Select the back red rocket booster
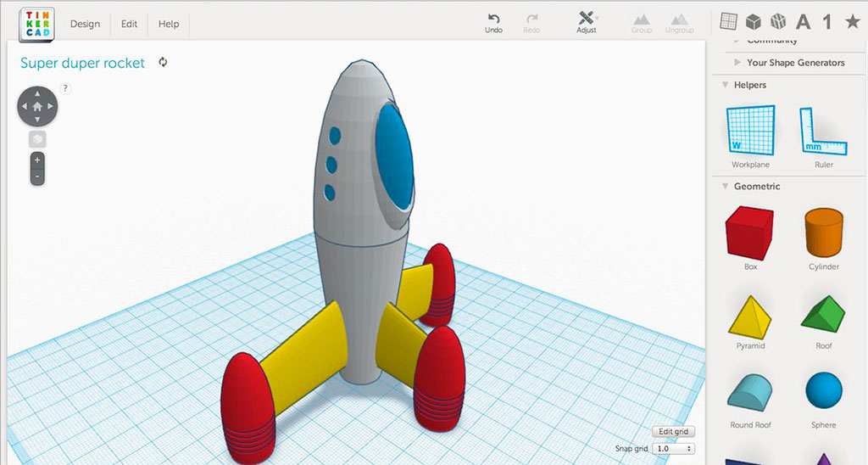 point(439,283)
